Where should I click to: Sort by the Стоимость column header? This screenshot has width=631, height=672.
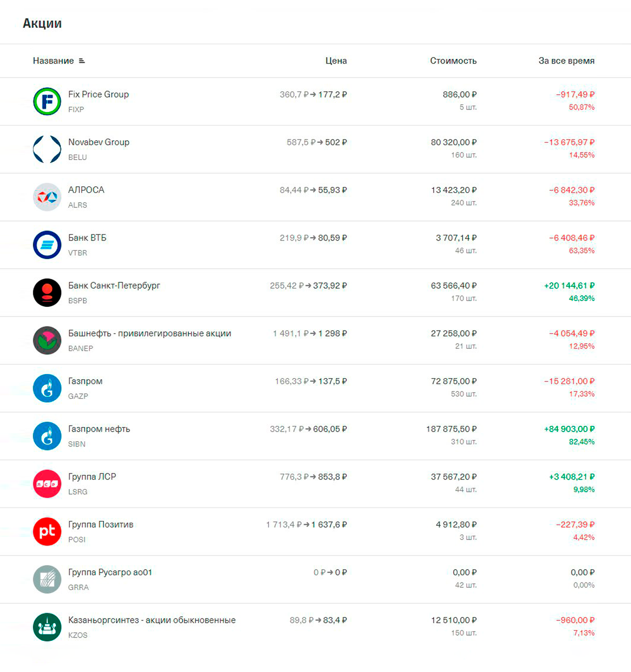point(453,61)
